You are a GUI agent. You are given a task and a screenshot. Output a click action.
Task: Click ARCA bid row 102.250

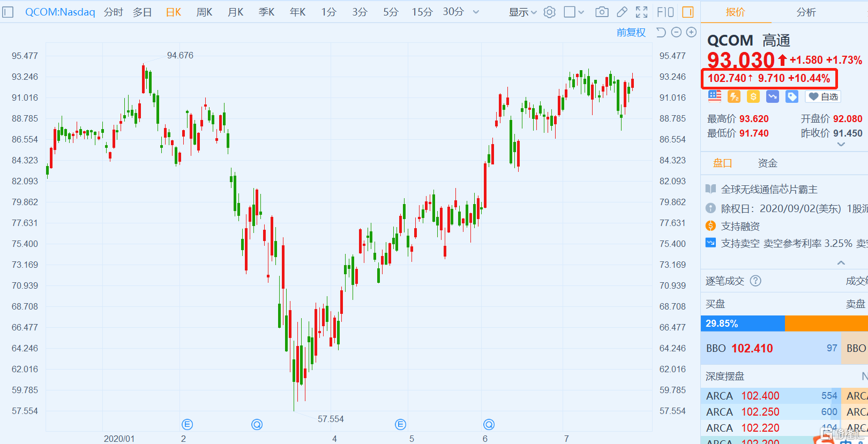tap(771, 412)
